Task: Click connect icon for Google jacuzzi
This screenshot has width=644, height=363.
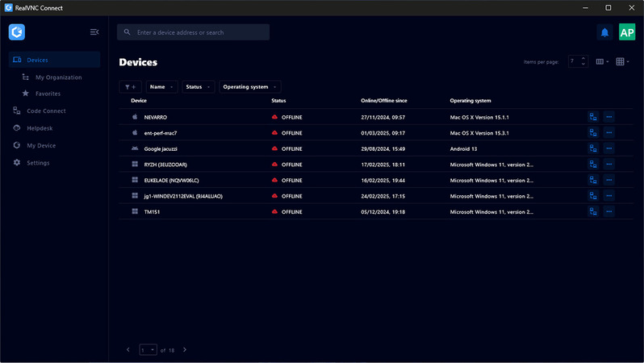Action: pyautogui.click(x=593, y=148)
